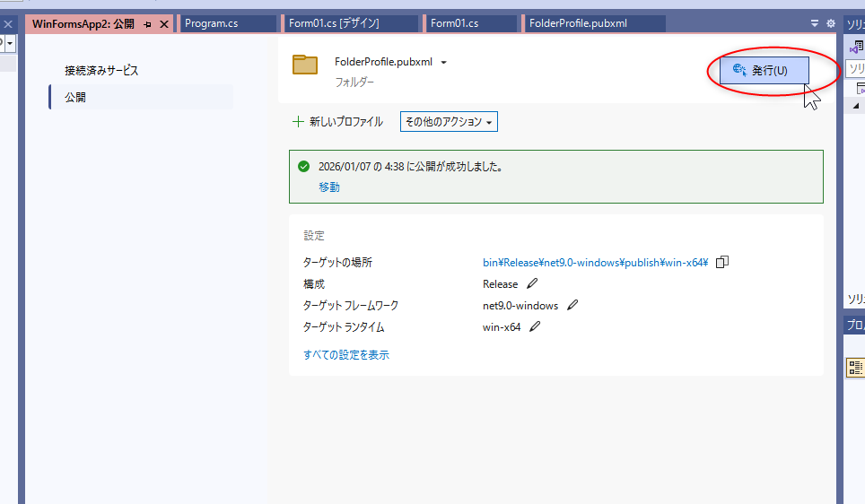
Task: Click the 発行(U) publish button
Action: pos(765,70)
